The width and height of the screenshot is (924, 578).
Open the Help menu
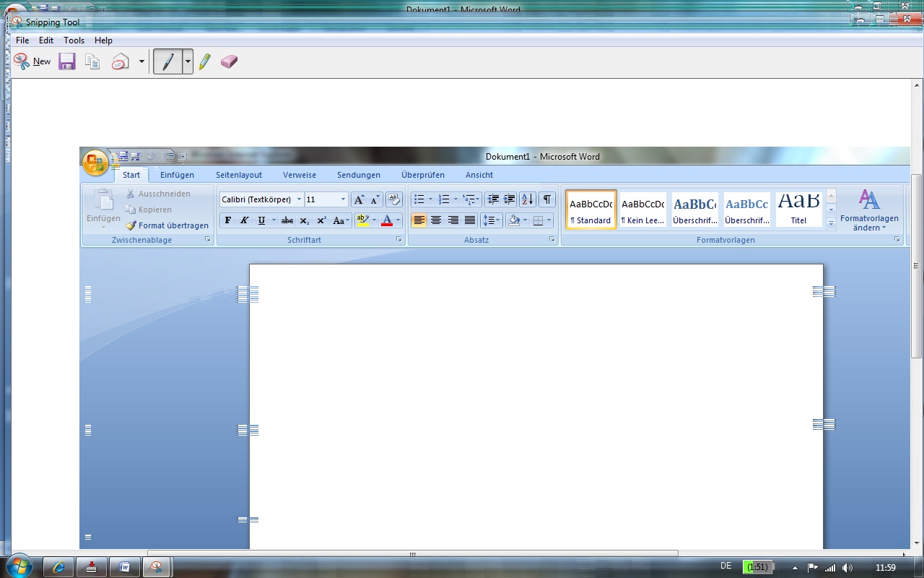tap(103, 40)
